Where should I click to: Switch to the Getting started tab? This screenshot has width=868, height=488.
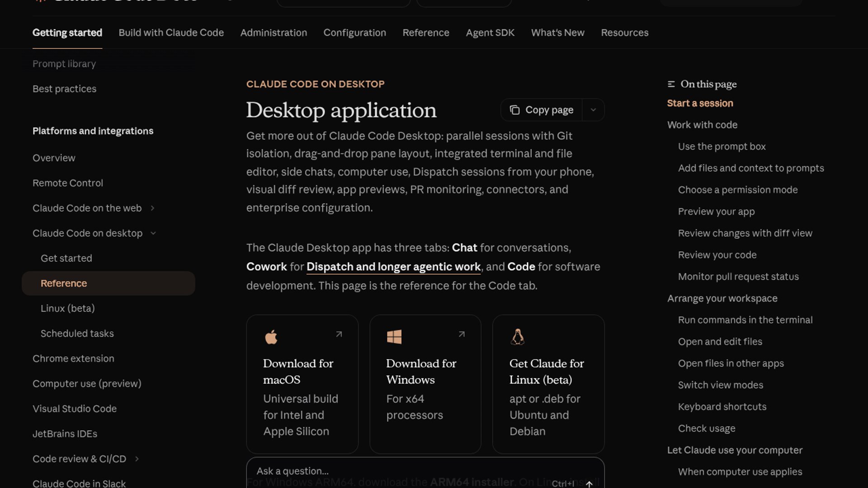pyautogui.click(x=67, y=33)
